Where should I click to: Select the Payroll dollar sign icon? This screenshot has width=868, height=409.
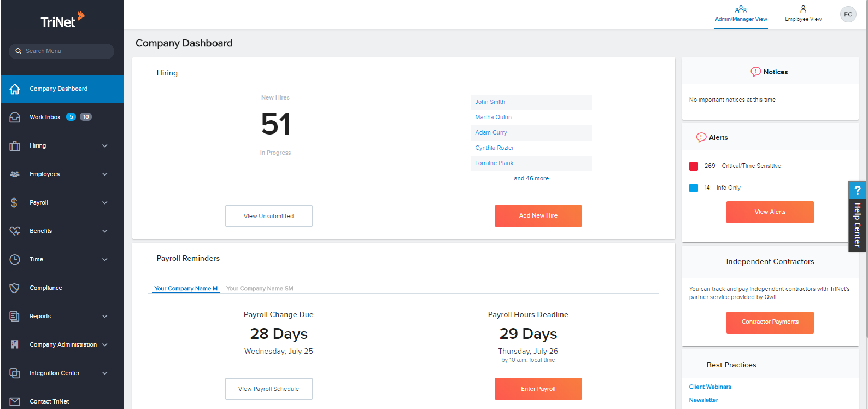tap(14, 203)
